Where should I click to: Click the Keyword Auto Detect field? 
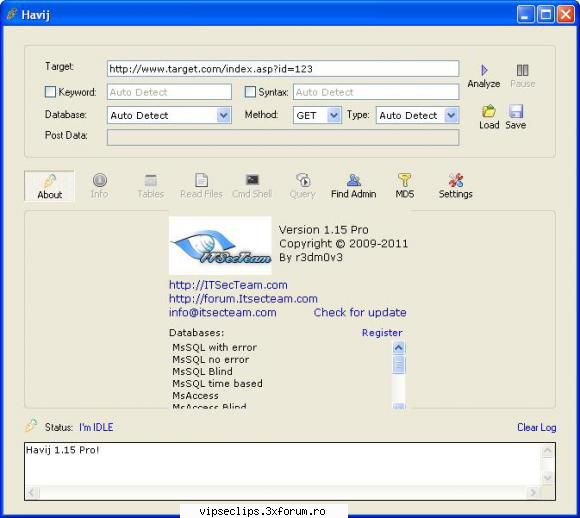coord(169,92)
